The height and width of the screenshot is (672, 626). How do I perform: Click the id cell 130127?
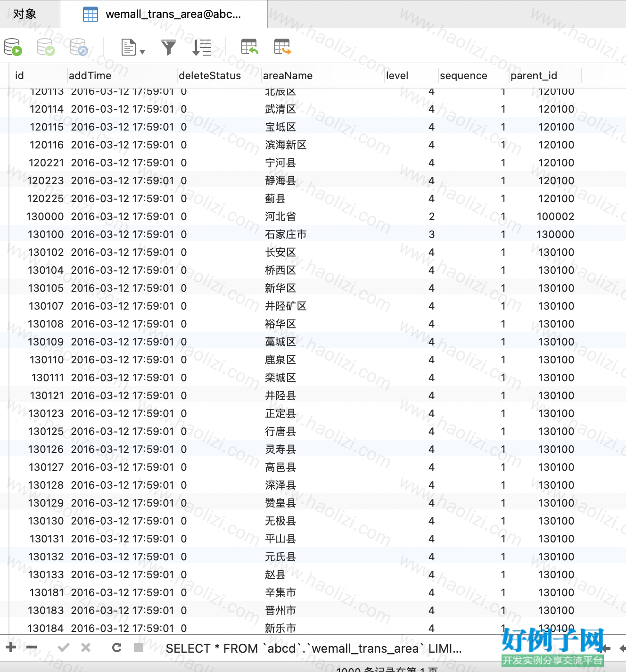46,467
